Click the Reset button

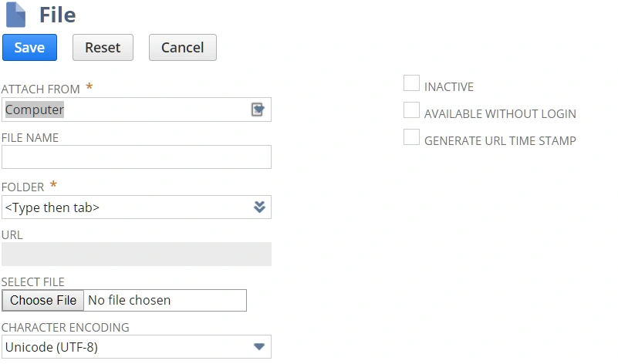coord(103,47)
